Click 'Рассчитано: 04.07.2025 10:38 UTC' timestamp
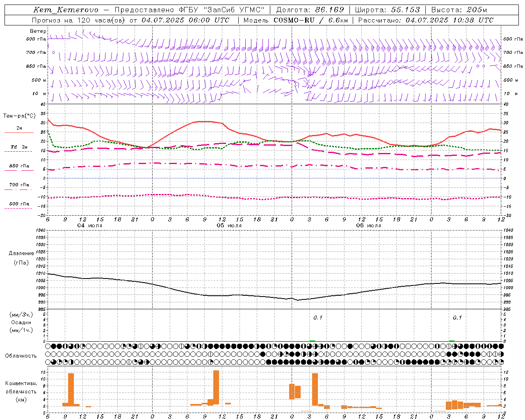 [426, 20]
